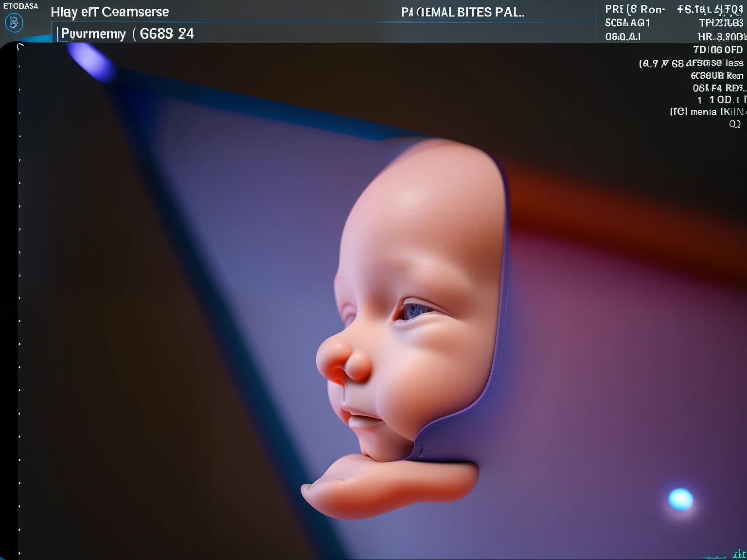Click the 'PA(IEMAL BITES PAL..' header text
Viewport: 747px width, 560px height.
(462, 13)
